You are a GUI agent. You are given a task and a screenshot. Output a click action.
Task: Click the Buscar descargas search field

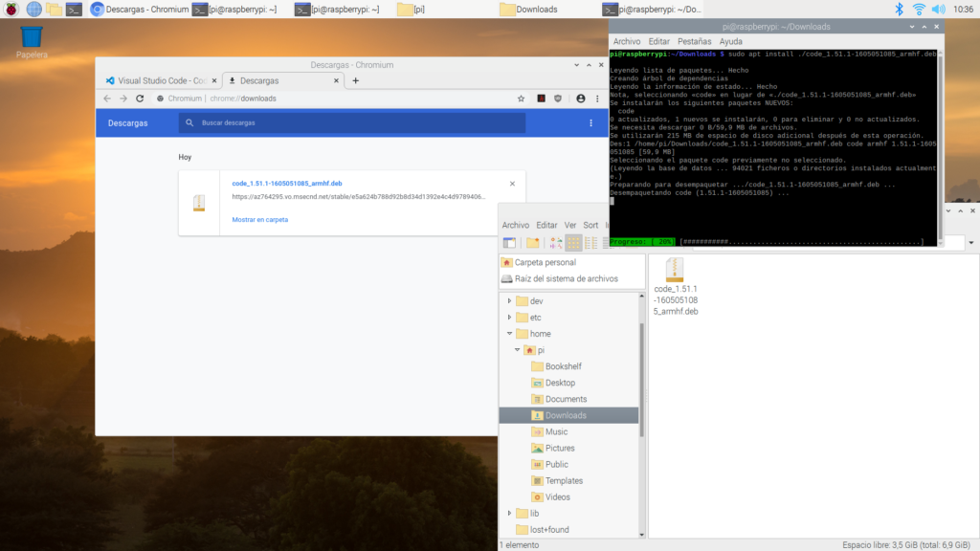coord(287,122)
